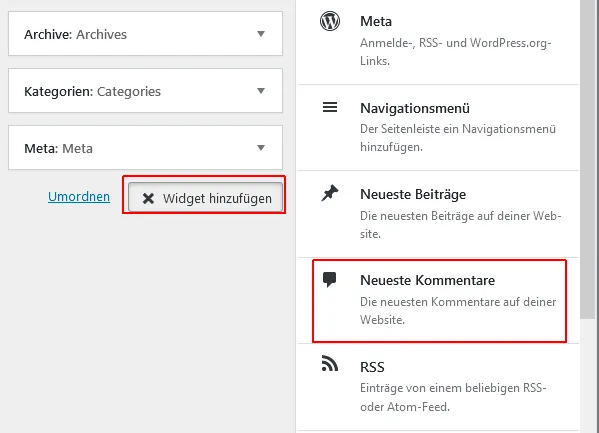This screenshot has width=599, height=433.
Task: Open the Kategorien: Categories widget box
Action: (x=146, y=91)
